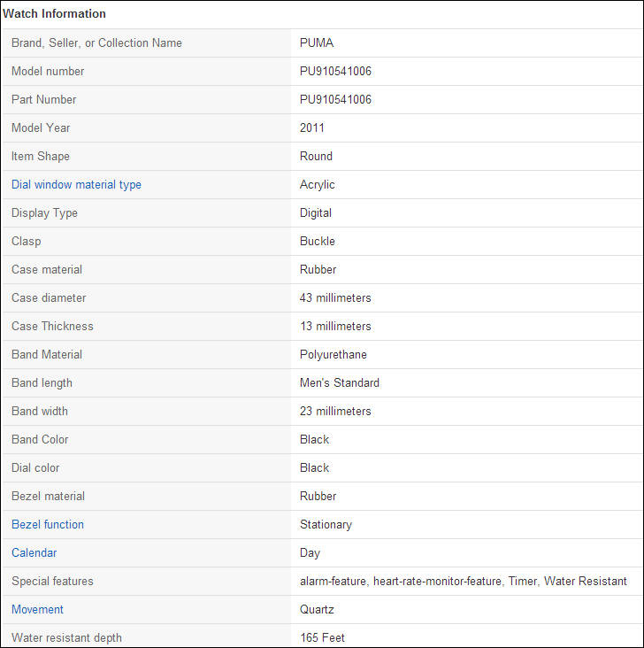
Task: Click the Dial window material type link
Action: click(x=76, y=185)
